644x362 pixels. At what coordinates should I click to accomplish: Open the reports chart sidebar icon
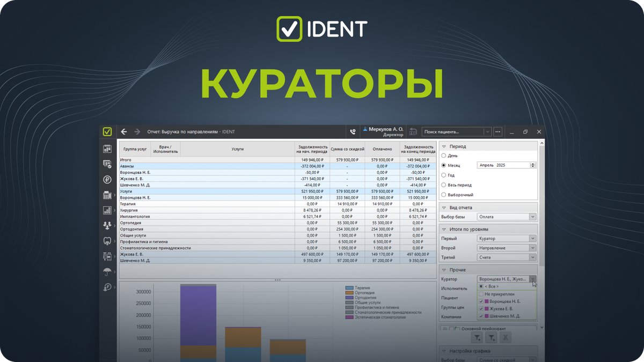107,210
